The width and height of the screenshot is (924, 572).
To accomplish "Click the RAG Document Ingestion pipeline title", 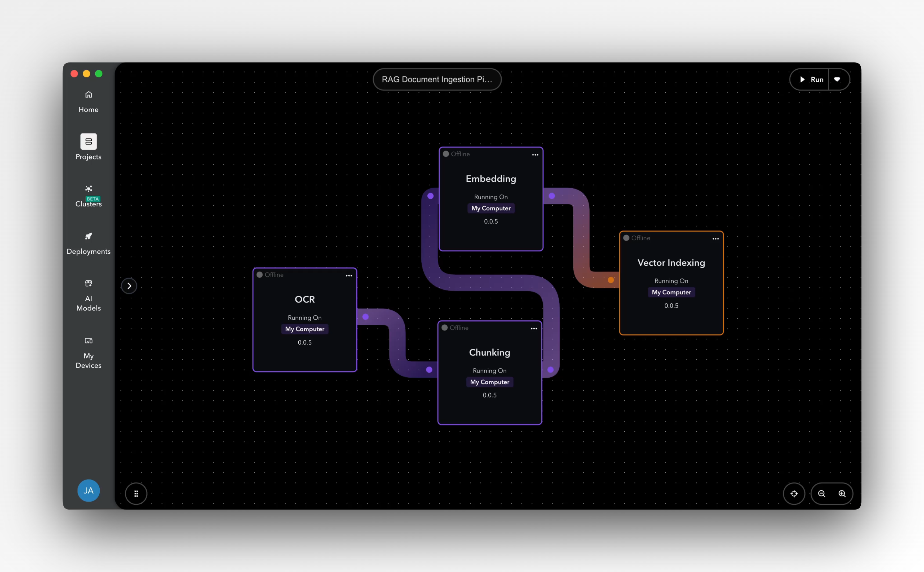I will pyautogui.click(x=437, y=79).
